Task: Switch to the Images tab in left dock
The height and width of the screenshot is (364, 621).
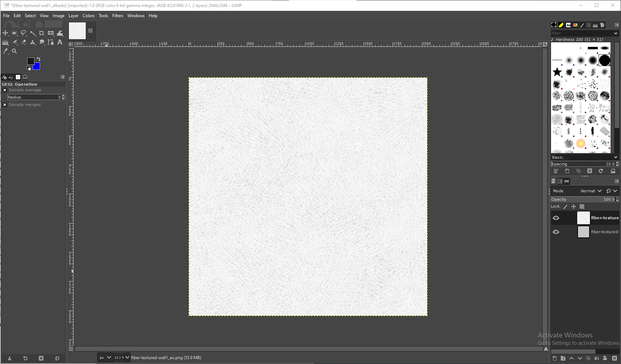Action: click(x=18, y=77)
